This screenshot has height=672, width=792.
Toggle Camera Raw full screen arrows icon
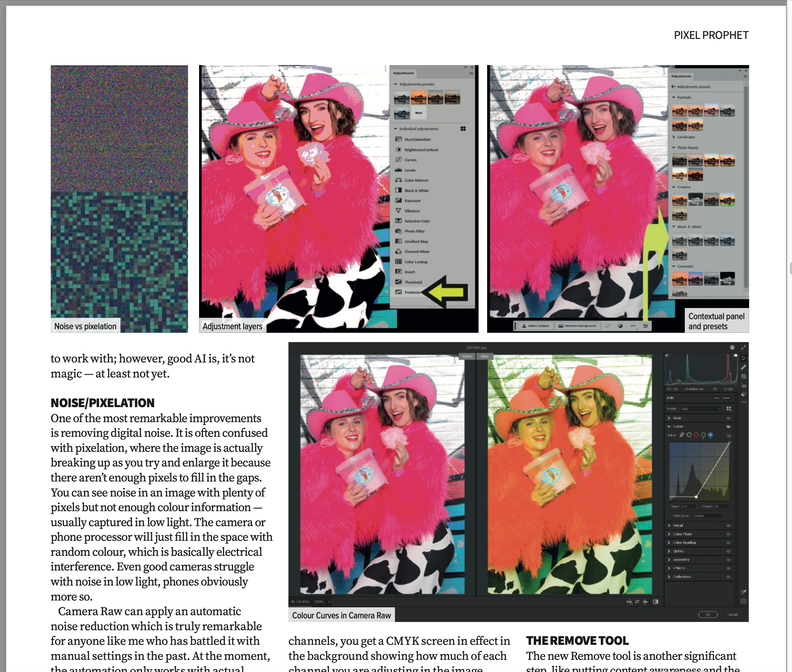point(743,347)
